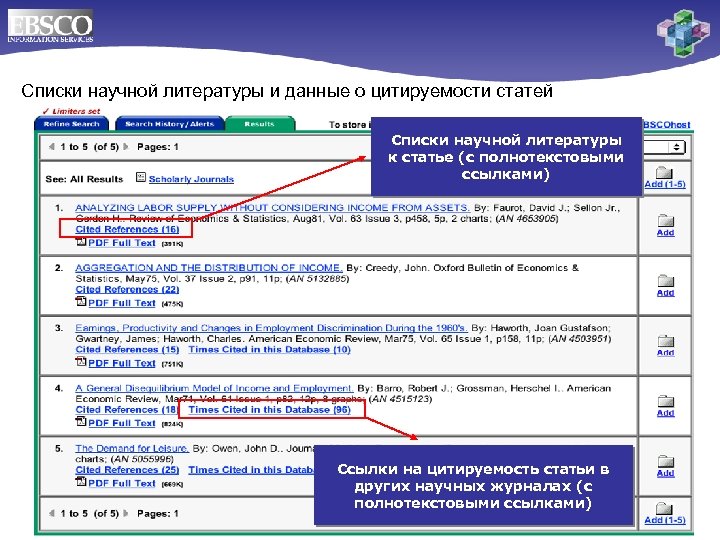Screen dimensions: 720x540
Task: Click PDF icon for result 3
Action: click(81, 362)
